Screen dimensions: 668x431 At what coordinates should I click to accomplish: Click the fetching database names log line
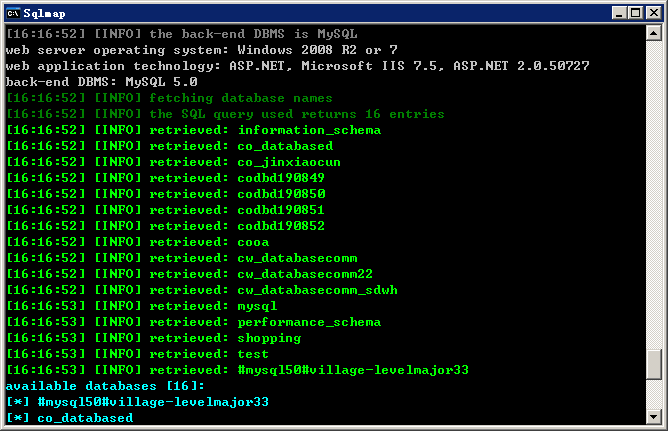170,98
